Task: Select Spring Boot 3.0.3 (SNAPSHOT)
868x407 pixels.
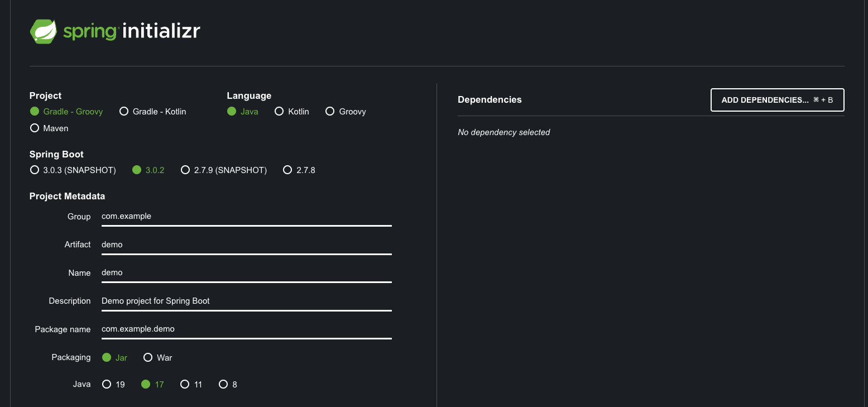Action: tap(73, 170)
